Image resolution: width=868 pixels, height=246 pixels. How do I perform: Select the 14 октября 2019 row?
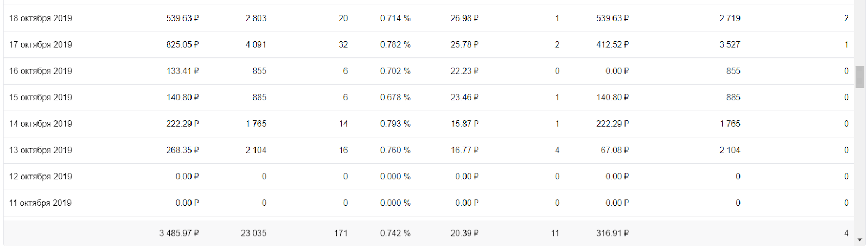(41, 124)
